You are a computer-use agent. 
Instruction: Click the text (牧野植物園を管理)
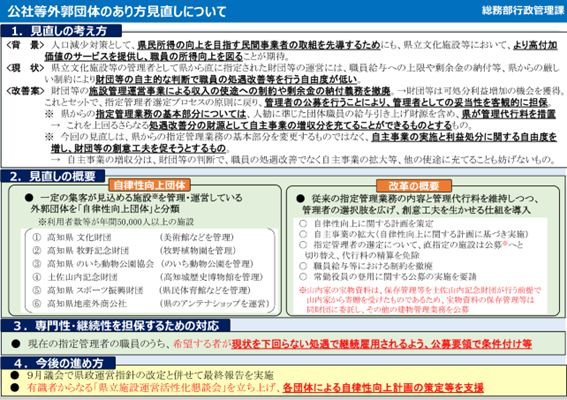click(x=198, y=250)
